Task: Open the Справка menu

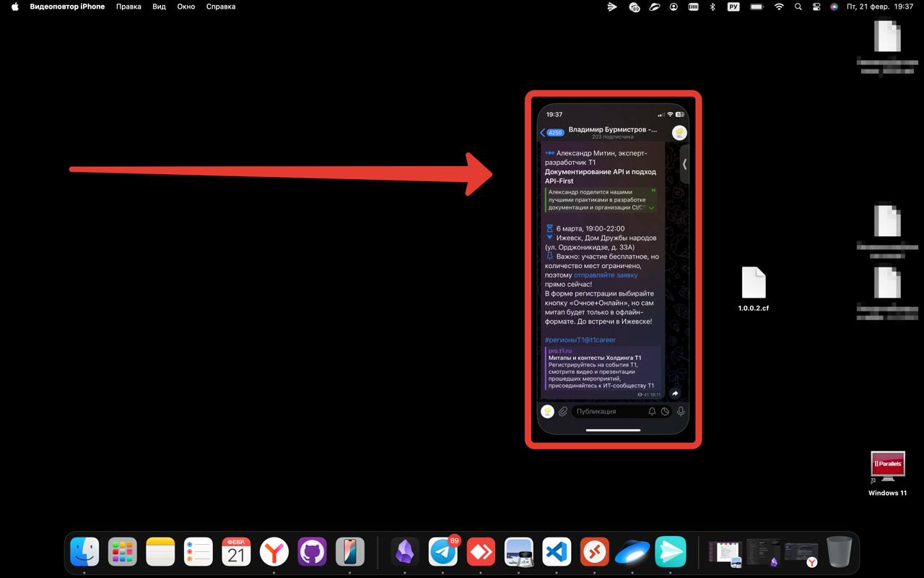Action: (220, 7)
